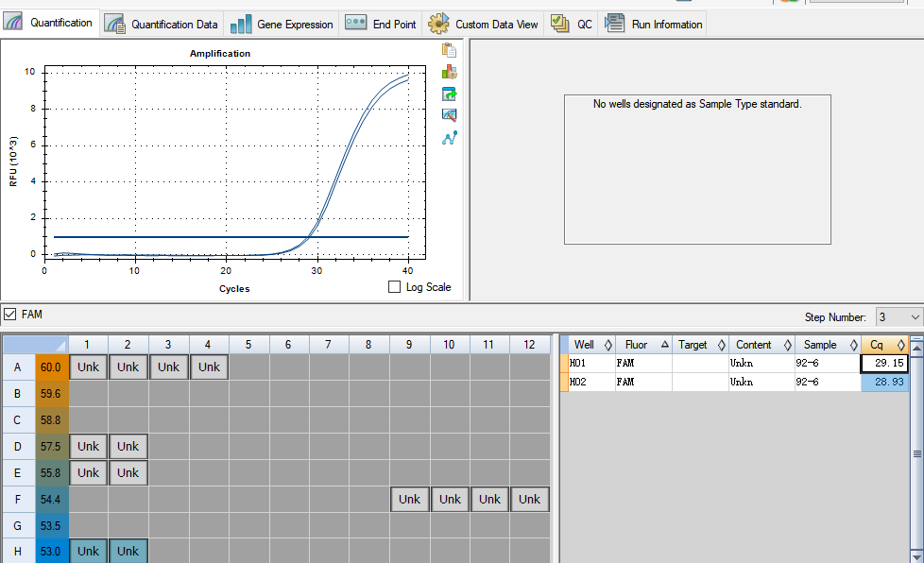
Task: Select well F10 Unk in plate grid
Action: tap(451, 500)
